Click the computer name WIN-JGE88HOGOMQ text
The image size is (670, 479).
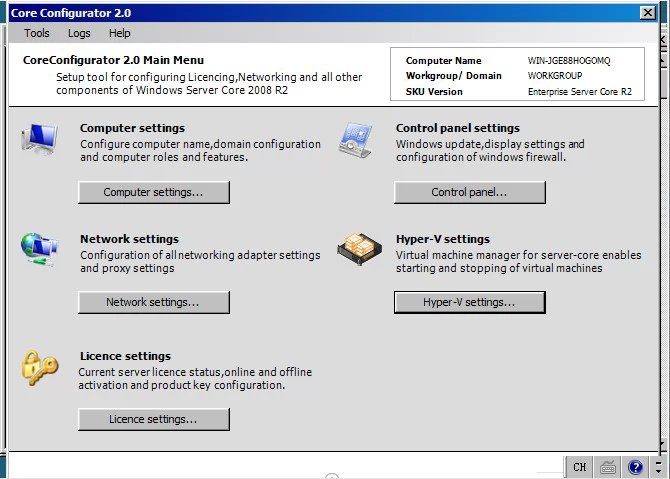tap(568, 61)
